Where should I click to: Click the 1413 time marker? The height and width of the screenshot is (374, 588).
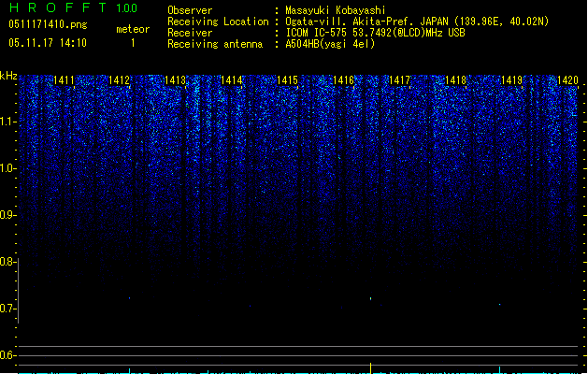point(175,80)
